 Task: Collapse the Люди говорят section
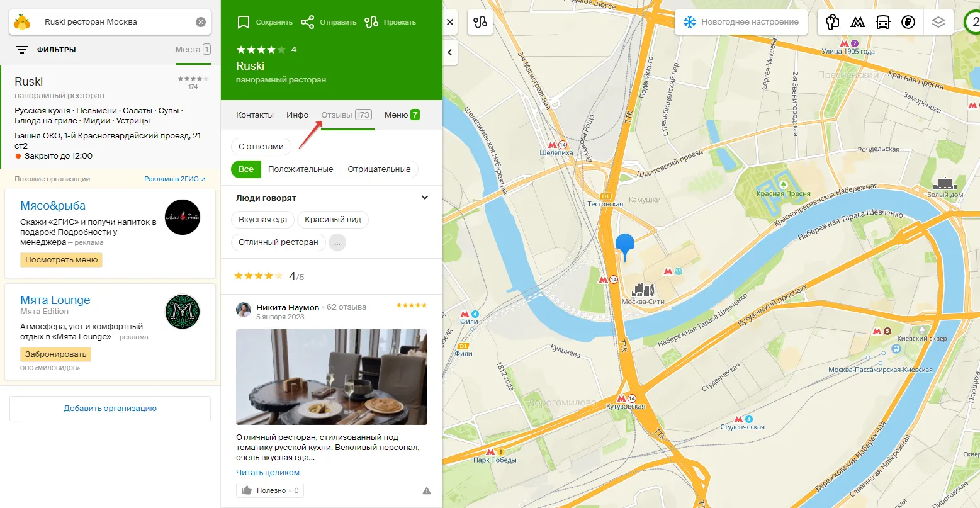425,198
